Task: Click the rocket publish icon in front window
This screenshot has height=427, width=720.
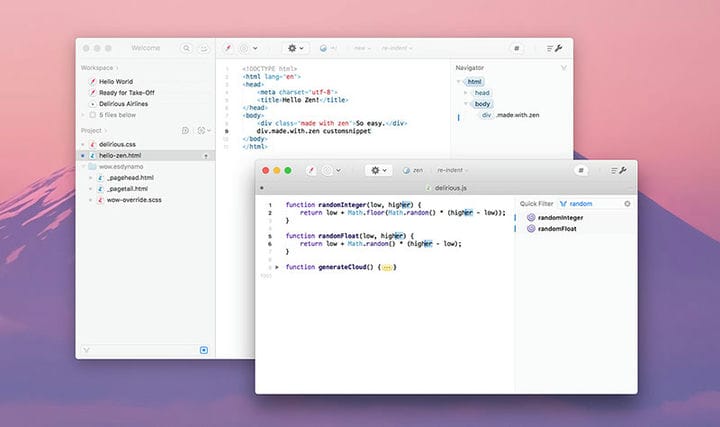Action: [x=311, y=170]
